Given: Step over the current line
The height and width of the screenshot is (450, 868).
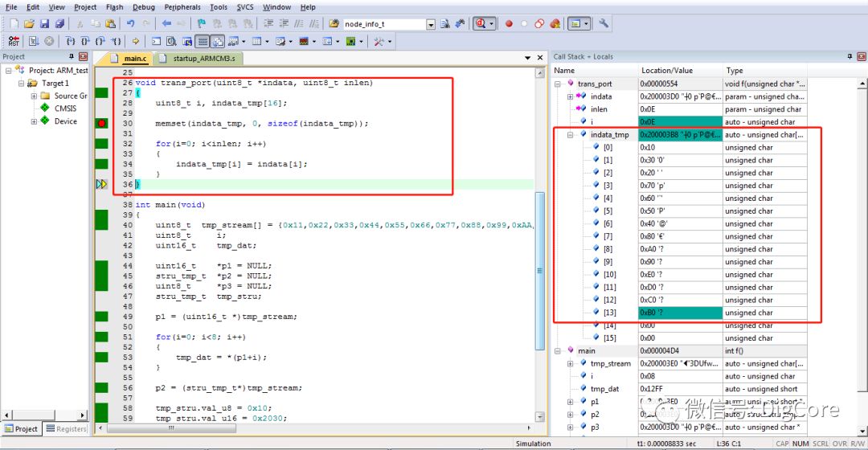Looking at the screenshot, I should tap(85, 42).
